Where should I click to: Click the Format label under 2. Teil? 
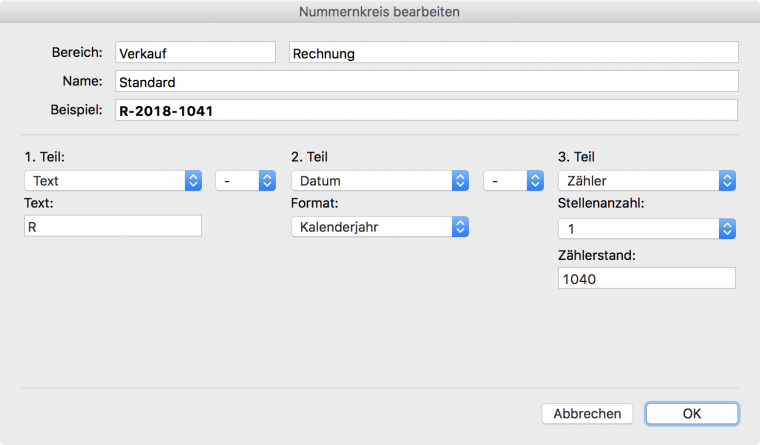(x=315, y=203)
